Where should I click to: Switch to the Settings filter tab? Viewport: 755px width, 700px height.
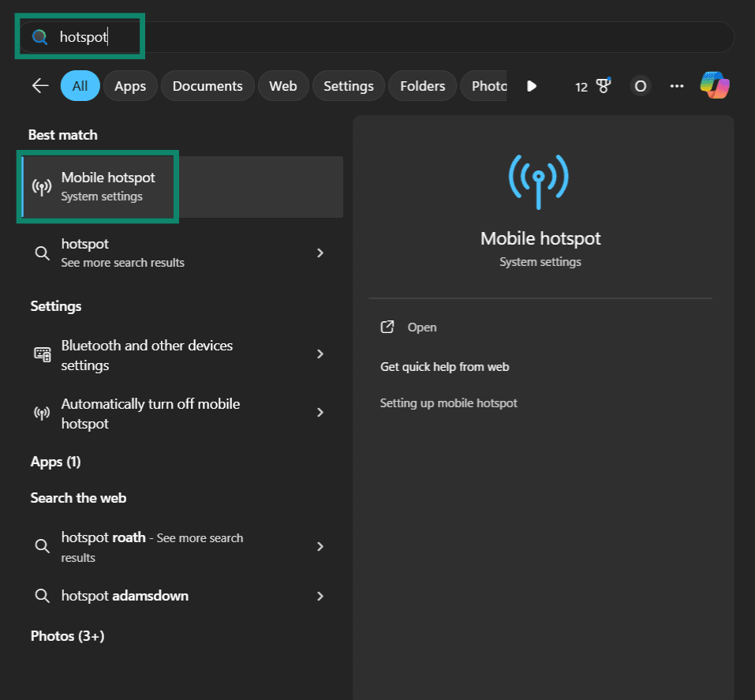tap(348, 86)
